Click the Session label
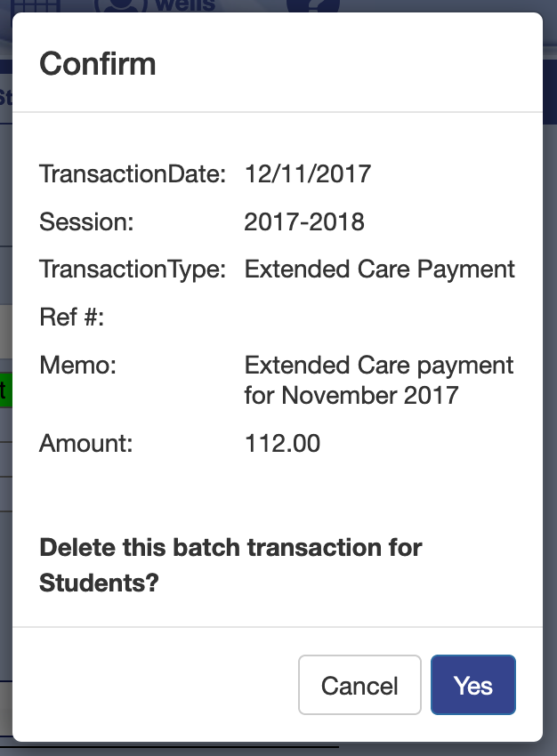 coord(86,221)
